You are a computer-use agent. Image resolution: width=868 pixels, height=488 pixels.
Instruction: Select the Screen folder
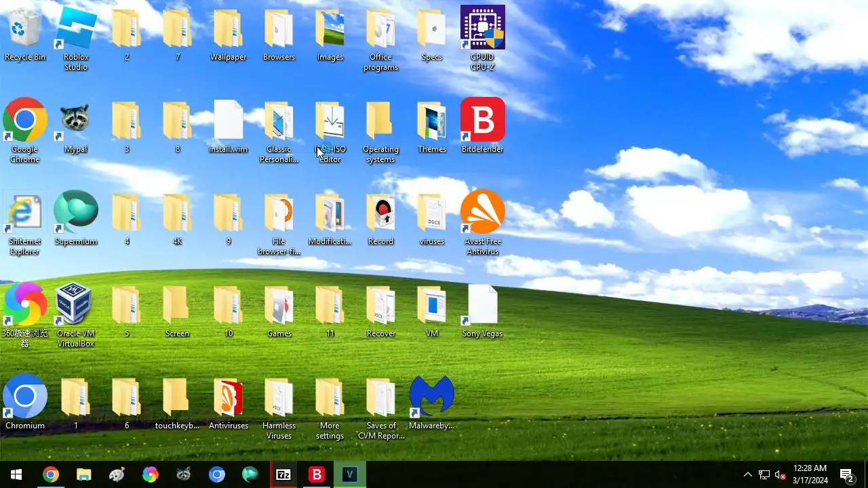point(178,310)
